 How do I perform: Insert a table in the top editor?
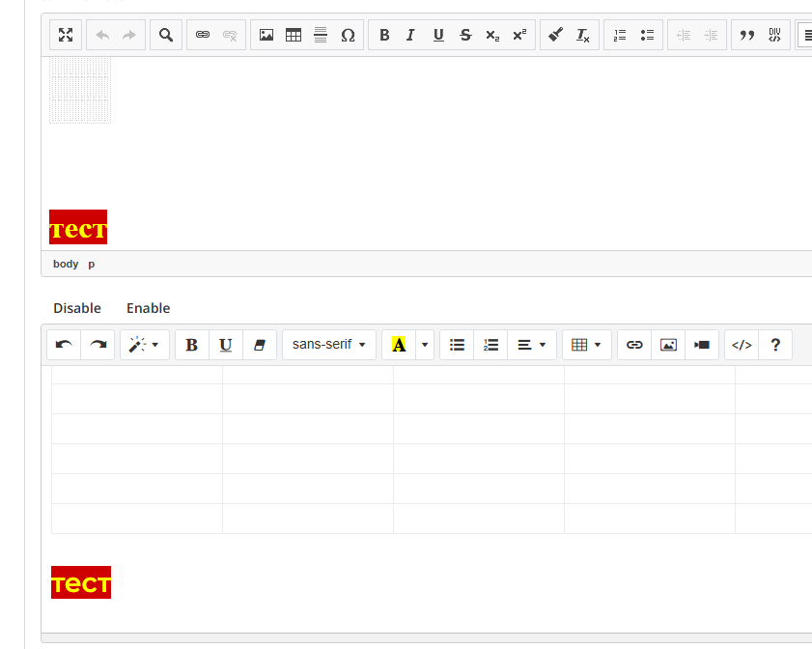[294, 35]
